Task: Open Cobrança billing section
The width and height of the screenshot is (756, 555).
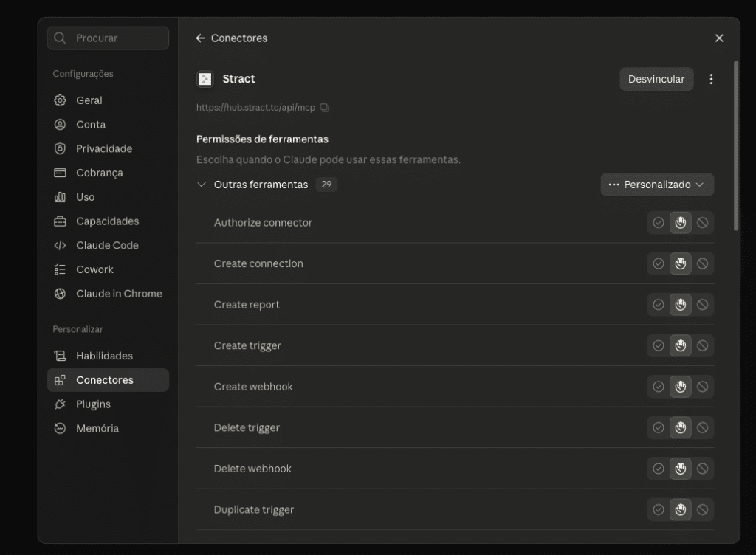Action: (108, 173)
